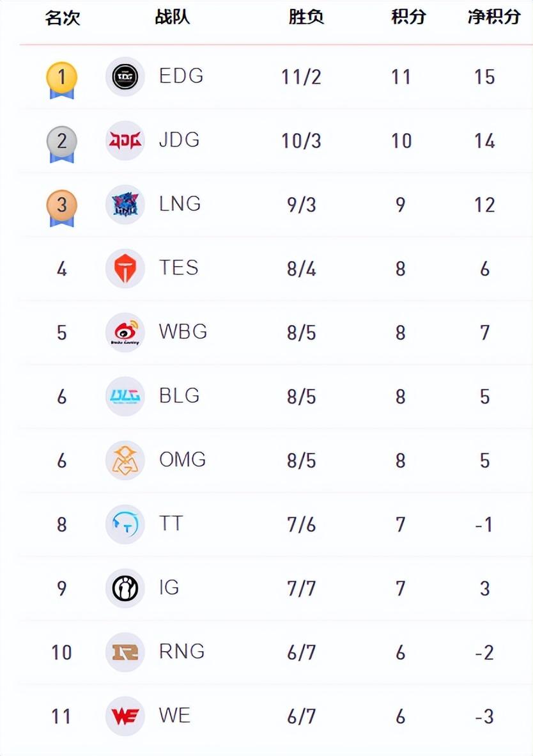This screenshot has width=533, height=756.
Task: Click the WE team logo
Action: click(x=125, y=716)
